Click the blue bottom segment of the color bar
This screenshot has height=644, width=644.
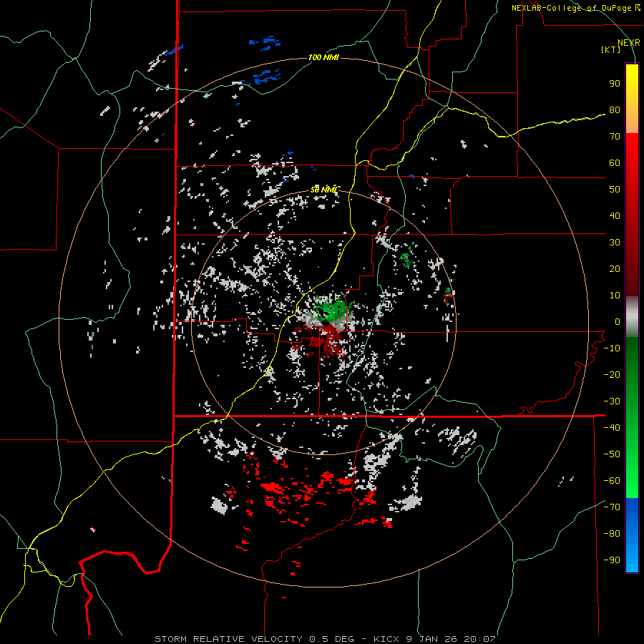tap(632, 535)
